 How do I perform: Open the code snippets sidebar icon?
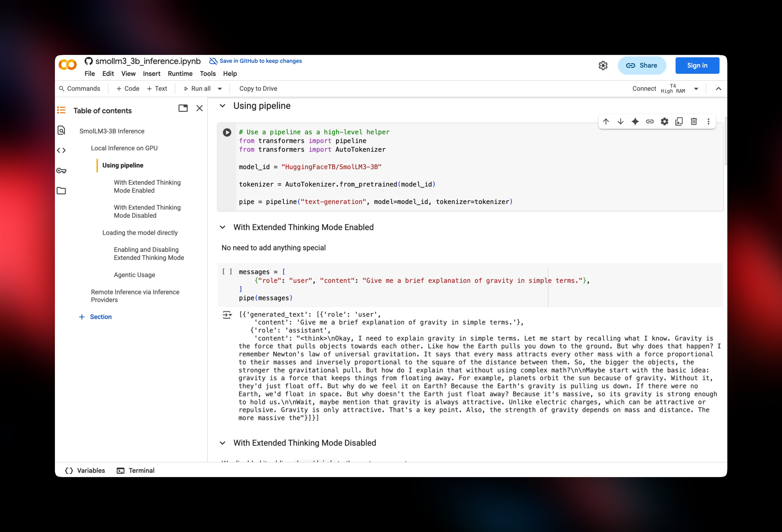[x=61, y=150]
